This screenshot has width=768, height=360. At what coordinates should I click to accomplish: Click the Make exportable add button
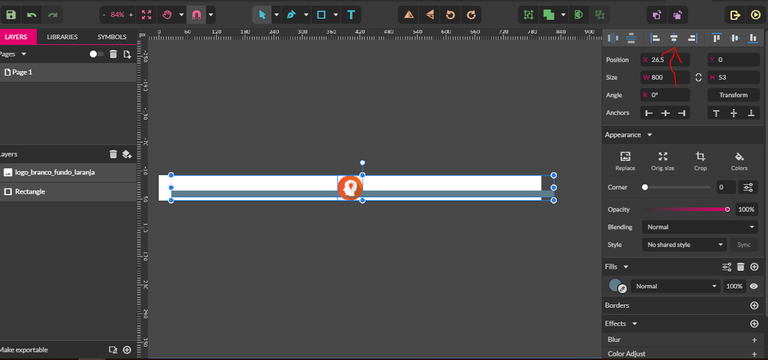[x=127, y=350]
